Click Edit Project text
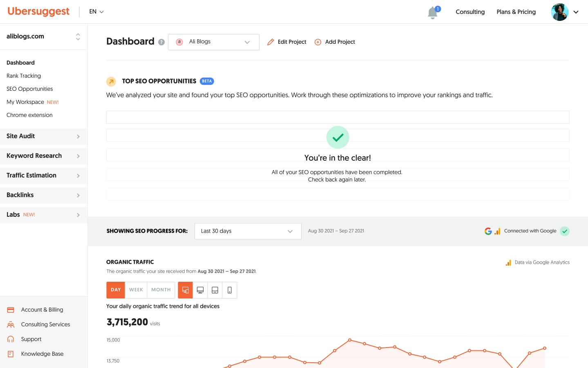588x368 pixels. click(292, 42)
